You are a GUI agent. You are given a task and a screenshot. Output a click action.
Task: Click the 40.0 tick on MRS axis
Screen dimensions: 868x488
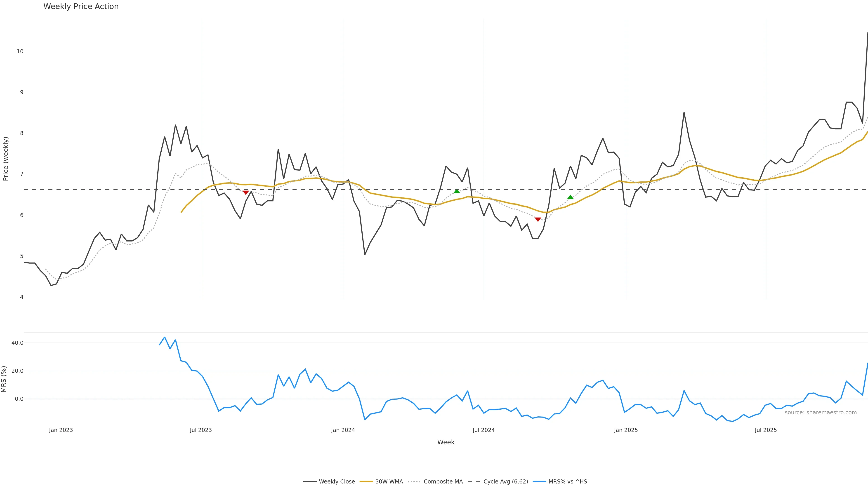coord(17,343)
